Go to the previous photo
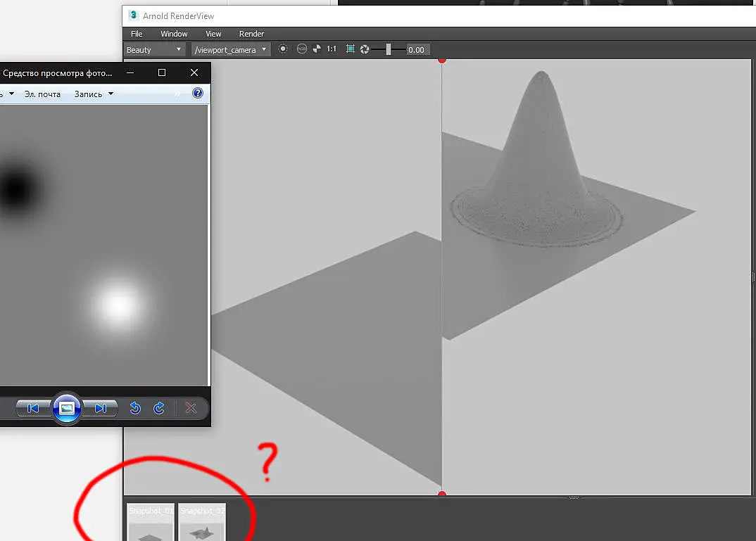Screen dimensions: 756x541 click(x=33, y=409)
